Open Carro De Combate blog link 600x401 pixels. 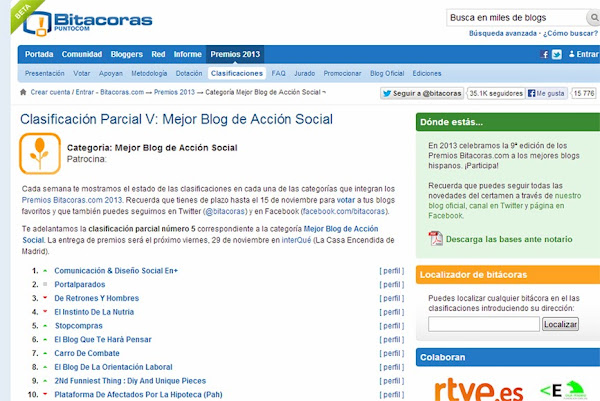(x=87, y=353)
